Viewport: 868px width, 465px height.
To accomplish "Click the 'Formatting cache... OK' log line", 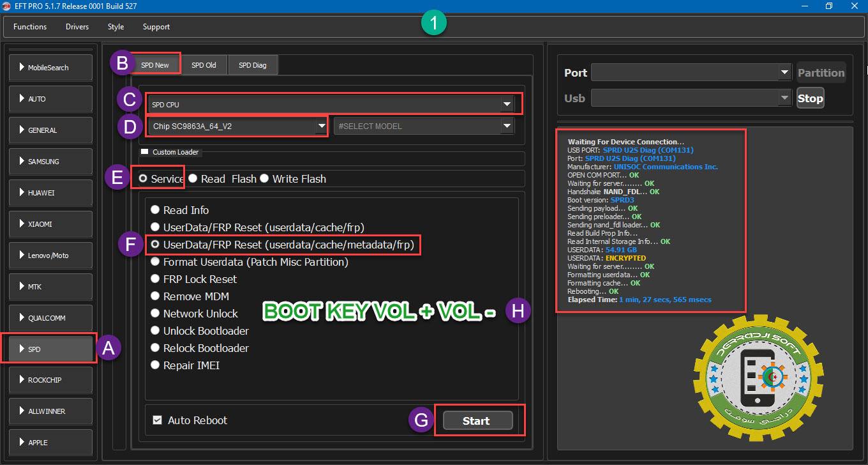I will [604, 283].
